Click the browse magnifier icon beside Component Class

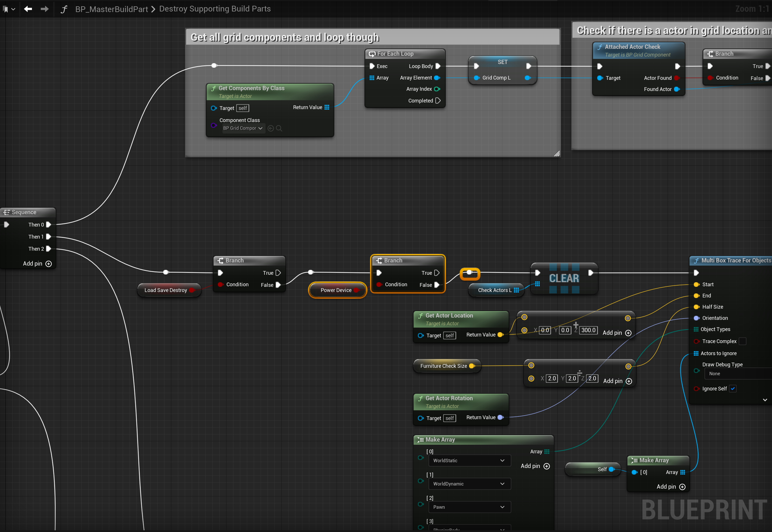click(x=279, y=128)
